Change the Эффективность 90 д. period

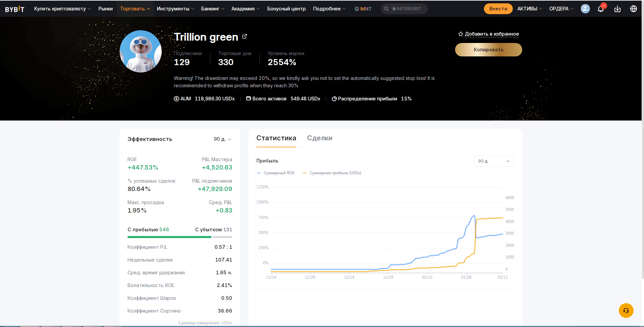tap(222, 139)
